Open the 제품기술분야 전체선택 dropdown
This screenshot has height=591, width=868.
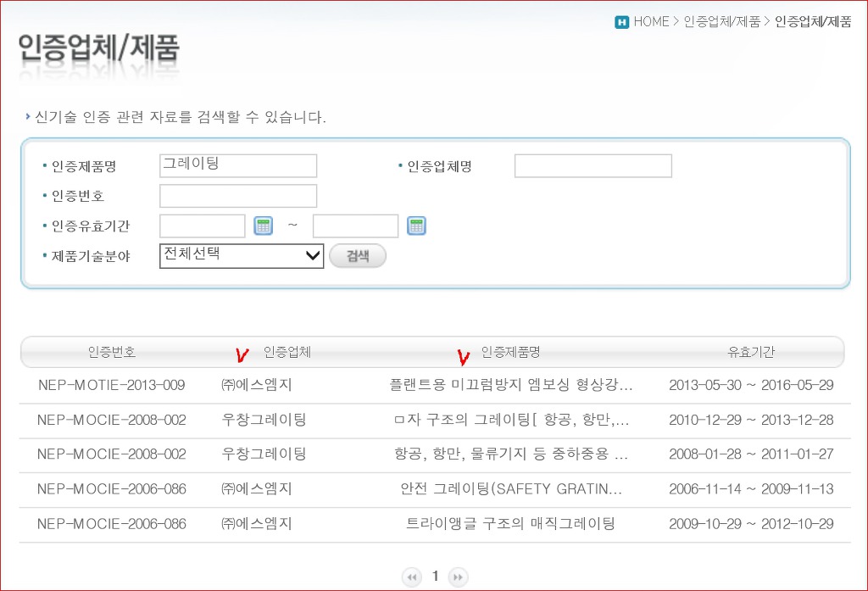click(242, 256)
